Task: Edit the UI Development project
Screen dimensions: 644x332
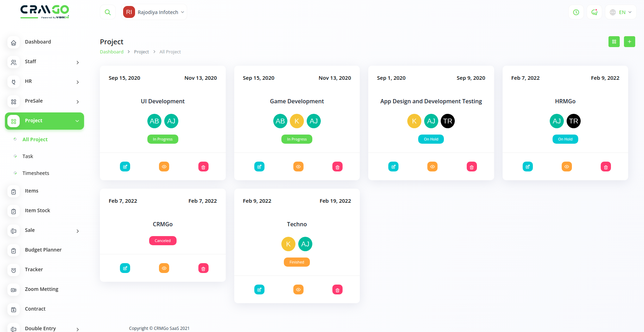Action: pos(125,167)
